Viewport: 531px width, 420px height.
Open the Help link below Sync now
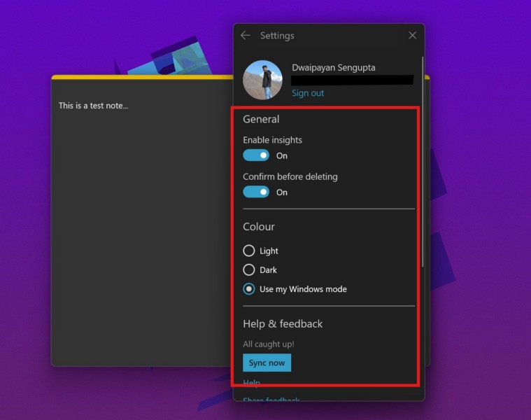point(251,382)
